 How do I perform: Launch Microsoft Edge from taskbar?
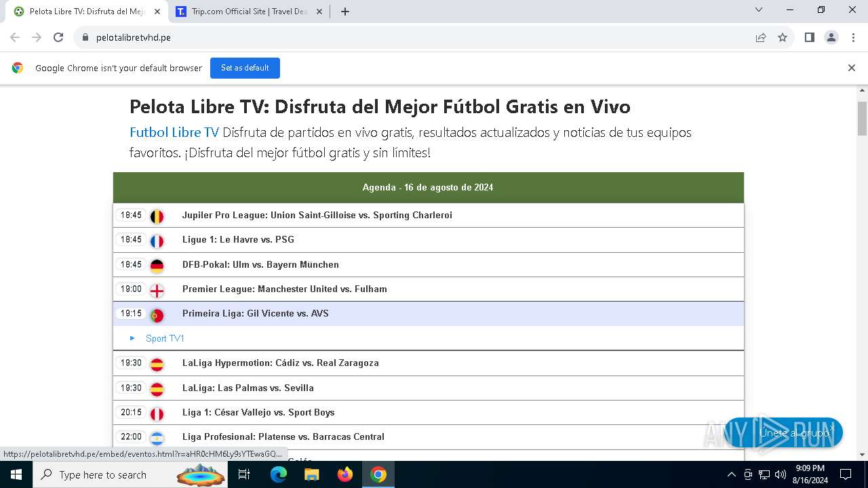[279, 474]
